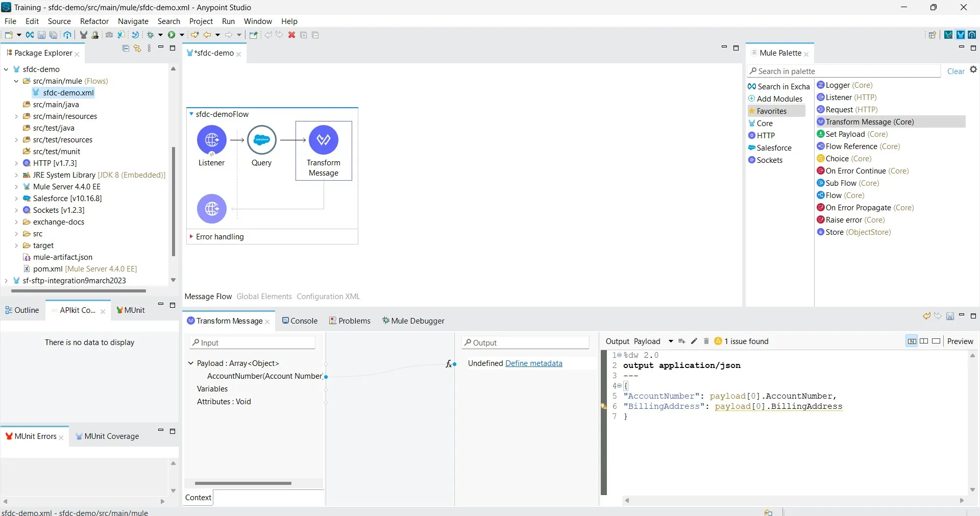Image resolution: width=980 pixels, height=516 pixels.
Task: Click the Save icon in the toolbar
Action: click(41, 35)
